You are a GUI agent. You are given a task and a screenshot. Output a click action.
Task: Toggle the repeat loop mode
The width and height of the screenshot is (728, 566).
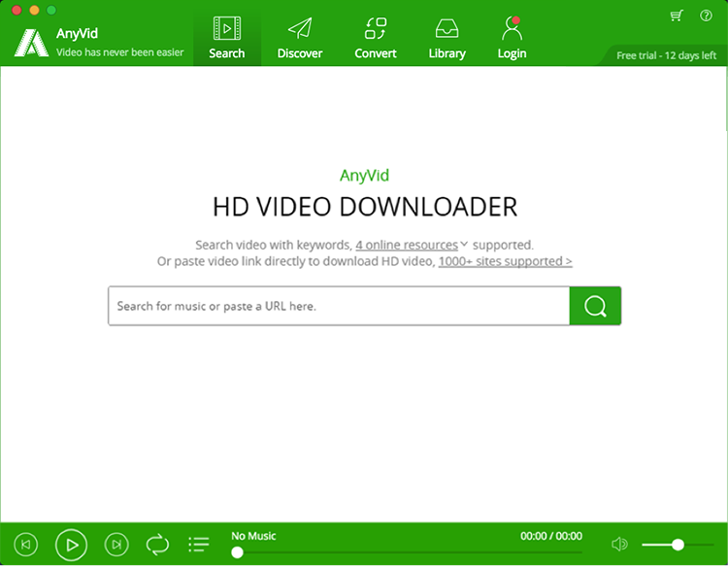click(157, 545)
